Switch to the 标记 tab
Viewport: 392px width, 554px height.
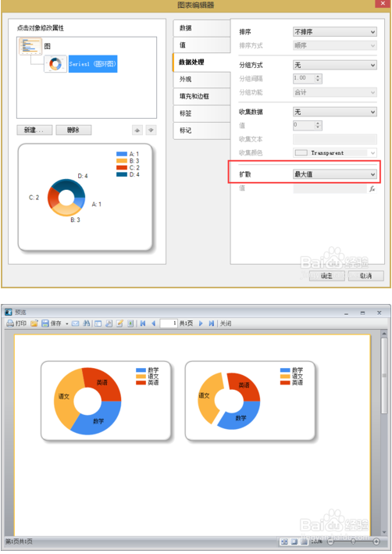tap(201, 130)
